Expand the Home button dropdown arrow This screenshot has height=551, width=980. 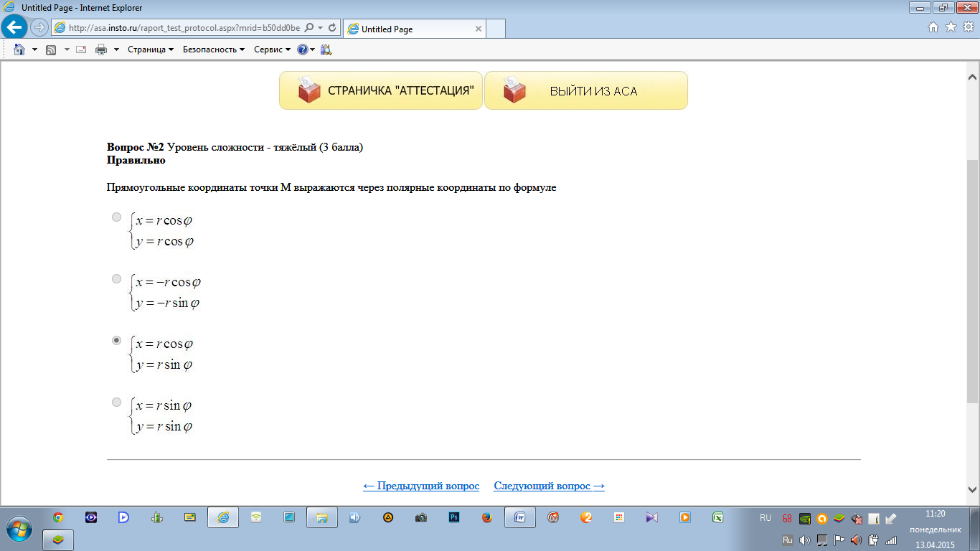tap(34, 50)
